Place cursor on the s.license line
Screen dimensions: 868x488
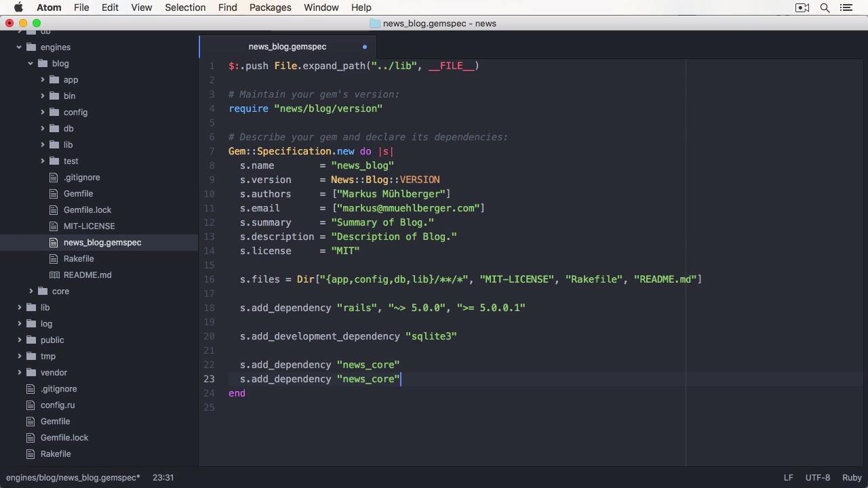coord(299,251)
